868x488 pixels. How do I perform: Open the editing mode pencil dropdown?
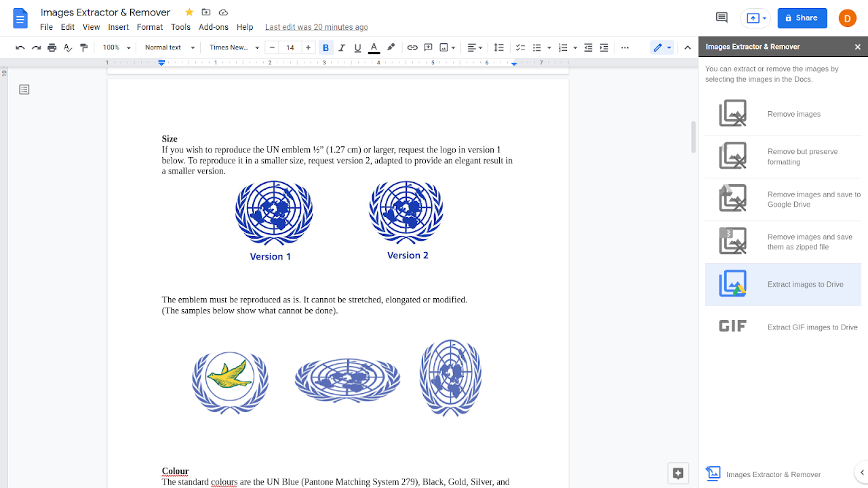tap(662, 47)
